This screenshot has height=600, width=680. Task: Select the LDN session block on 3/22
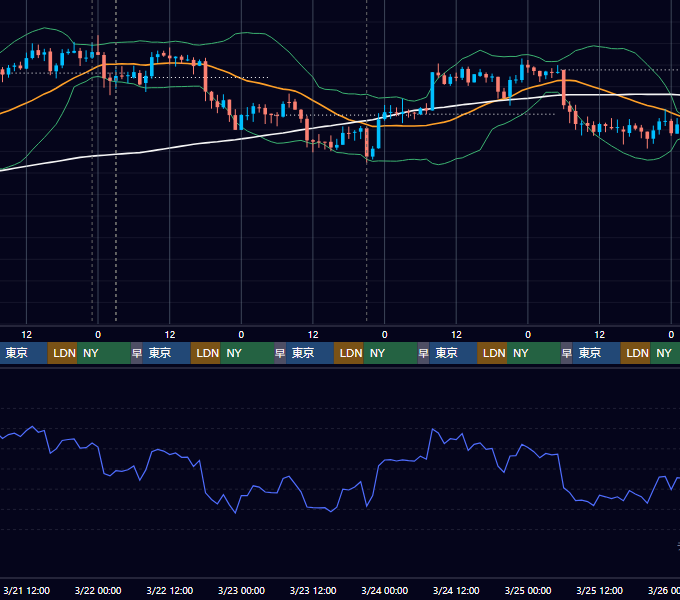tap(206, 353)
